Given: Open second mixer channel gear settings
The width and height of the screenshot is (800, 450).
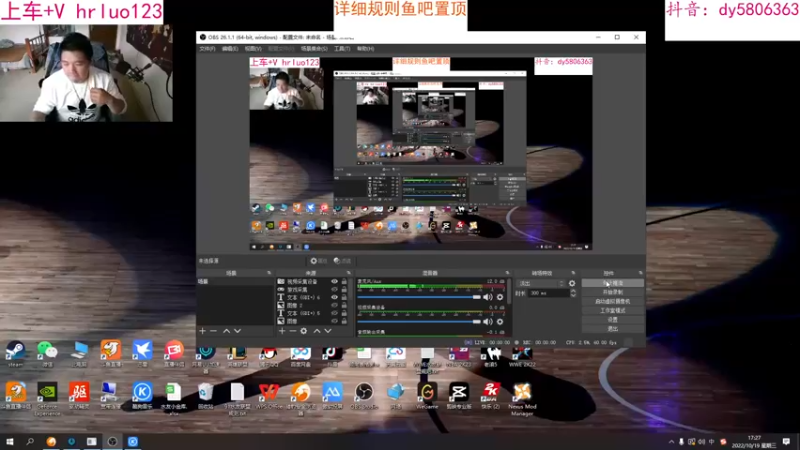Looking at the screenshot, I should click(500, 321).
